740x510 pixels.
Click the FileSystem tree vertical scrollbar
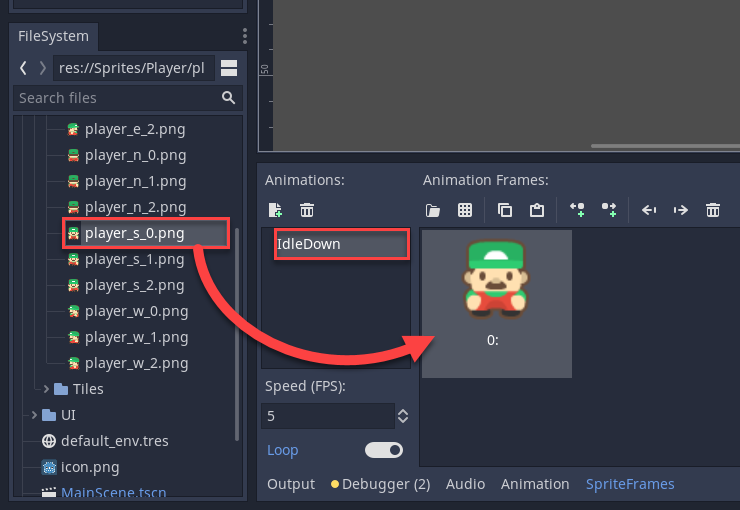click(237, 334)
